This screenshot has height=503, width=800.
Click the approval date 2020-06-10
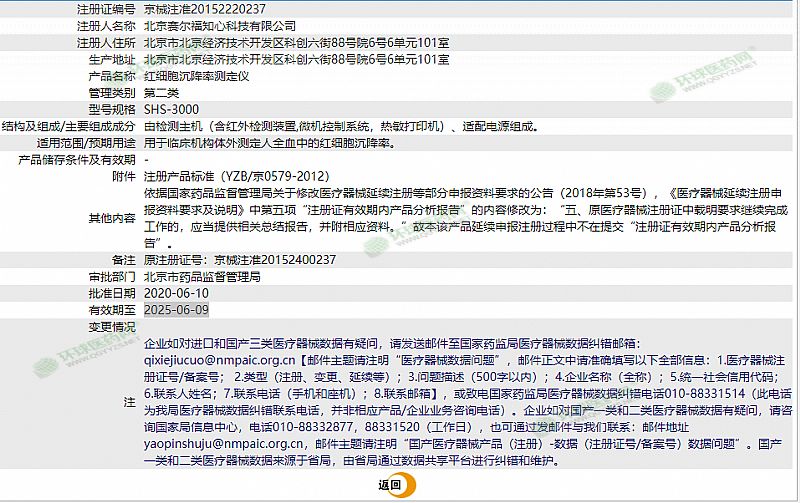[x=177, y=293]
